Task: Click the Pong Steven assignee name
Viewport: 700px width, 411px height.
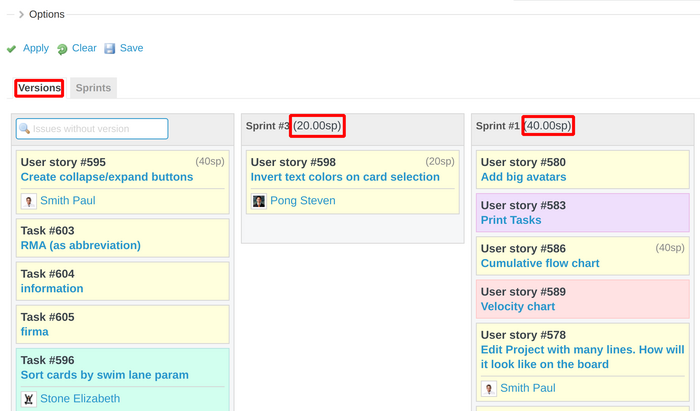Action: click(x=303, y=201)
